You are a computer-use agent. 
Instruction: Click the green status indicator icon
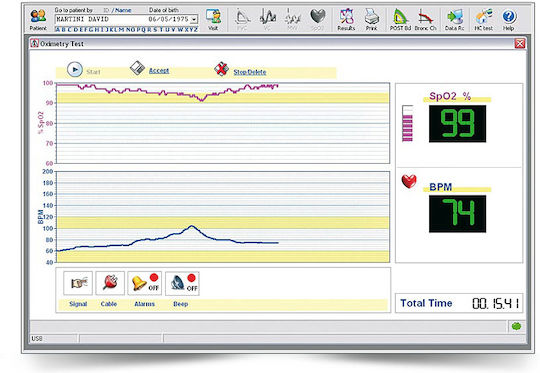[516, 326]
